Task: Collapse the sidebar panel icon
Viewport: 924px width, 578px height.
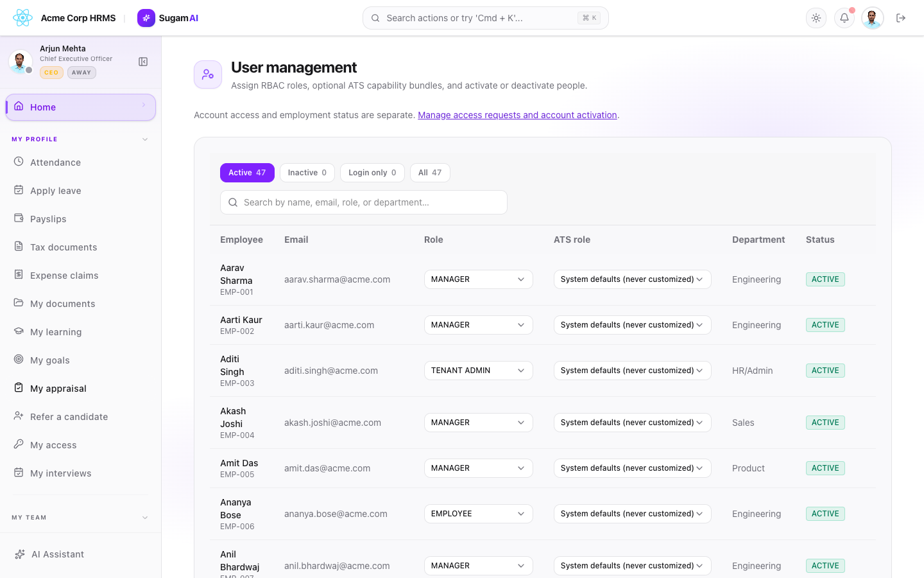Action: click(x=143, y=62)
